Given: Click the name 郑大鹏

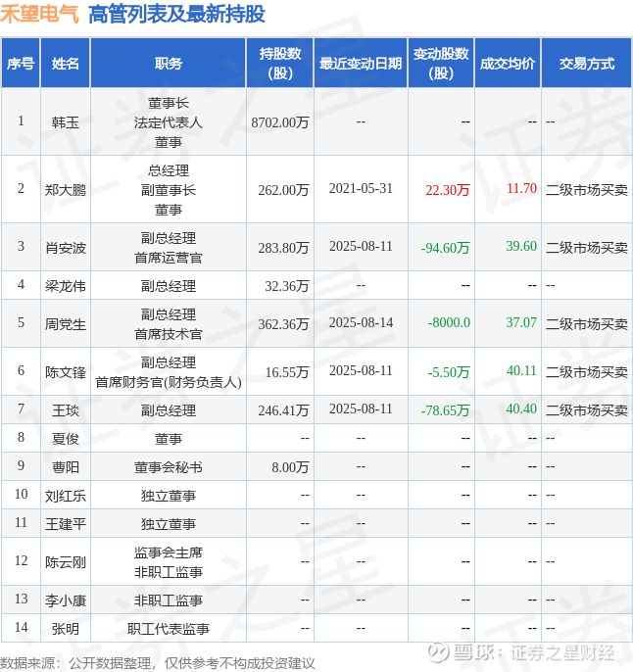Looking at the screenshot, I should (x=65, y=190).
